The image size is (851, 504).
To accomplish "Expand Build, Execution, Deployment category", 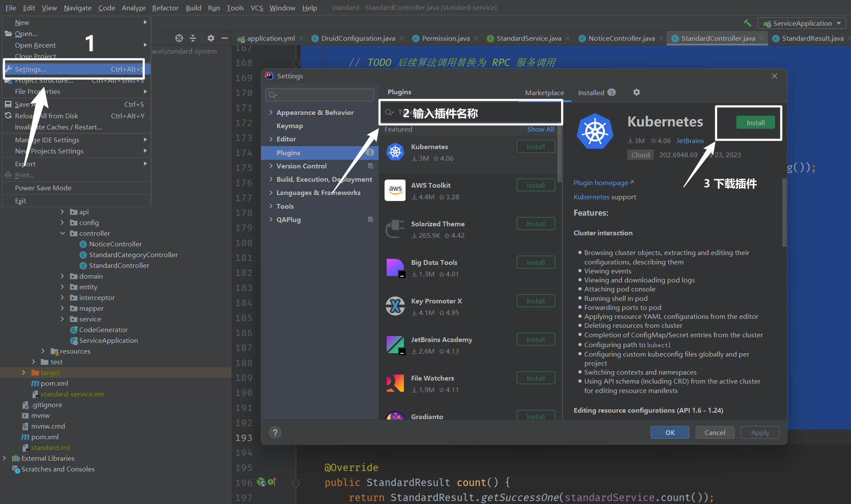I will coord(271,179).
